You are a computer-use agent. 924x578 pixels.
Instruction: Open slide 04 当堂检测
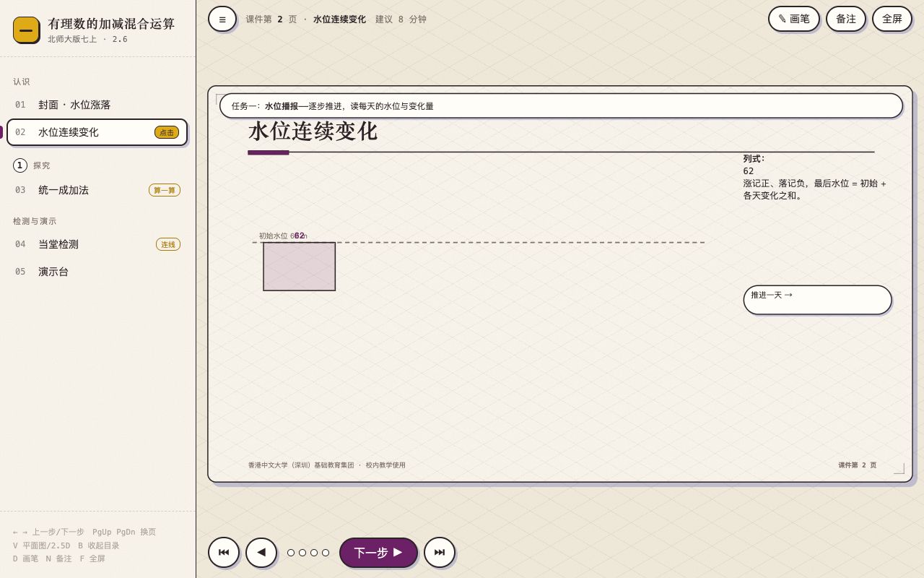97,244
